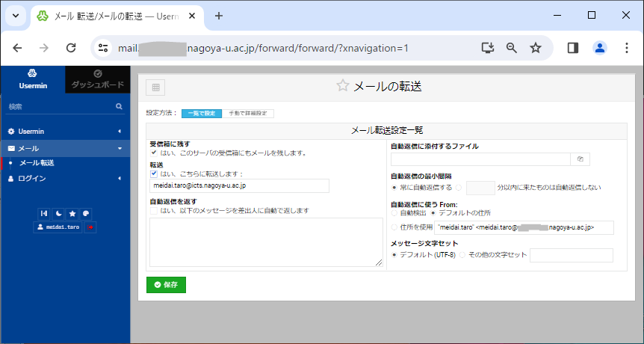The image size is (644, 344).
Task: Open the meidai.taro user button
Action: click(x=58, y=227)
